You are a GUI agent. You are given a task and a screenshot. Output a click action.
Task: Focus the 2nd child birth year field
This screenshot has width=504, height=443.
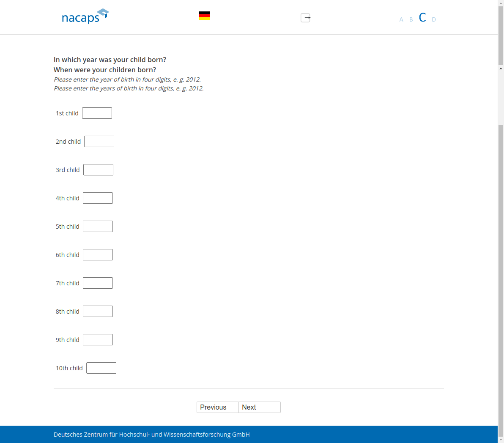(x=99, y=142)
